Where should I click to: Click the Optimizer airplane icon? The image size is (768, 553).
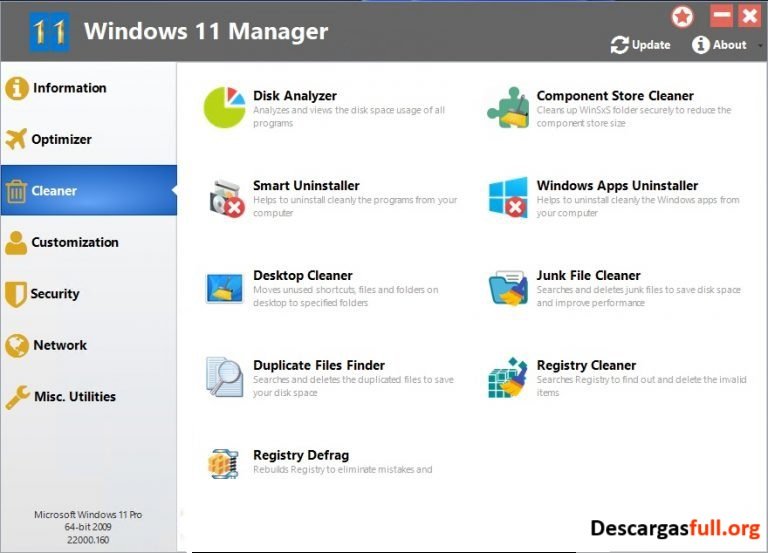pos(16,139)
